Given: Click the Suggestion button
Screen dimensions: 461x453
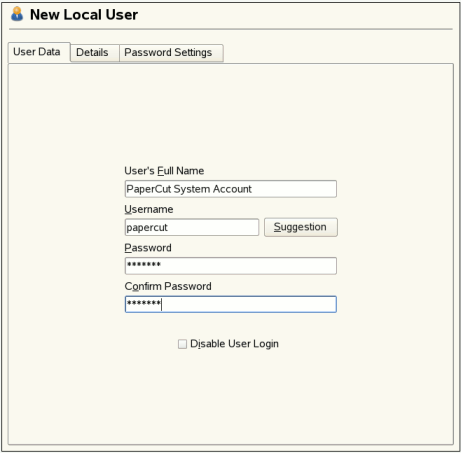Looking at the screenshot, I should 301,227.
